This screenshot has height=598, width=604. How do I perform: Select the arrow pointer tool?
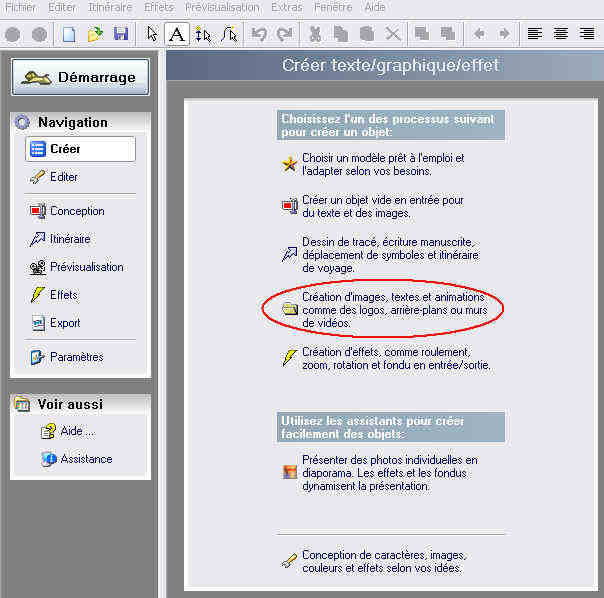click(x=152, y=34)
